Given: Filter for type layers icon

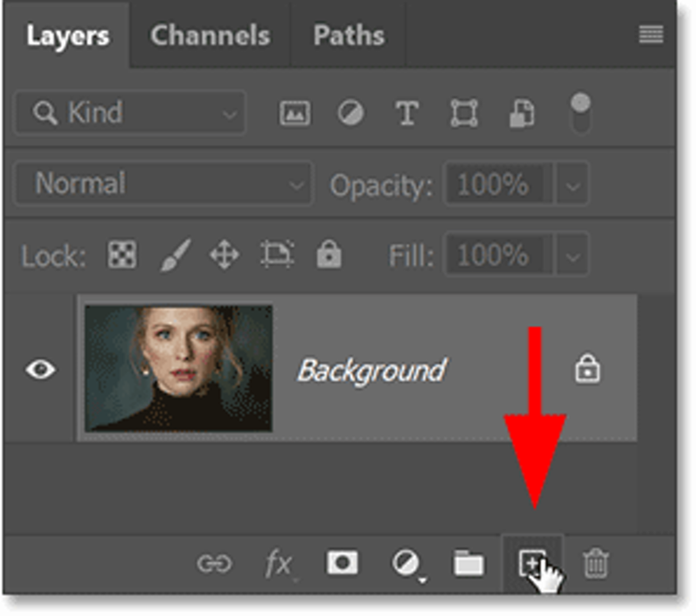Looking at the screenshot, I should 407,113.
